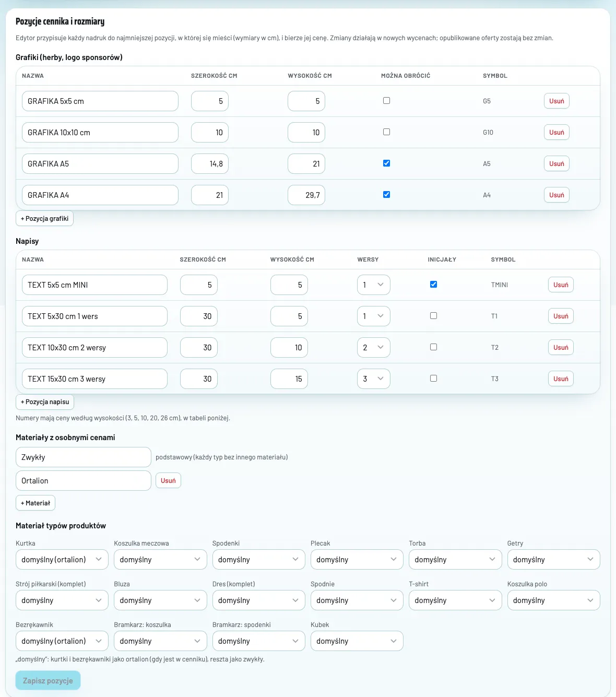Change lines count for TEXT 10x30 cm 2 wersy

point(374,348)
